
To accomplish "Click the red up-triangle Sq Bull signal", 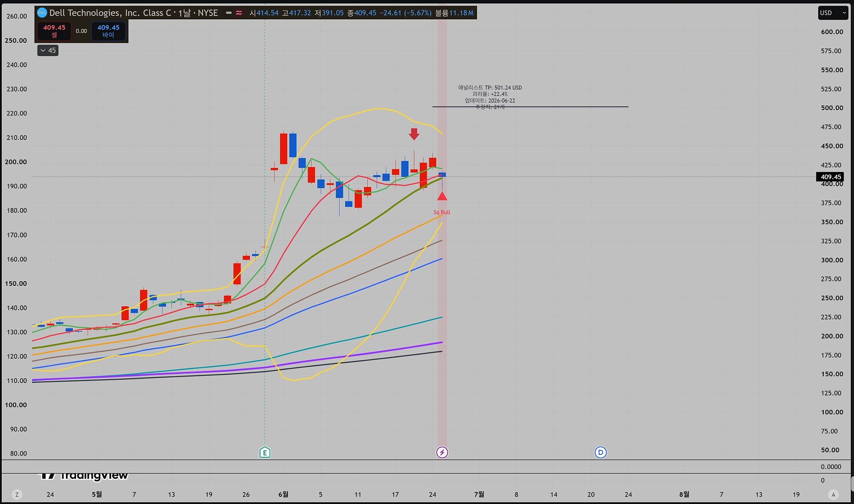I will click(x=442, y=196).
